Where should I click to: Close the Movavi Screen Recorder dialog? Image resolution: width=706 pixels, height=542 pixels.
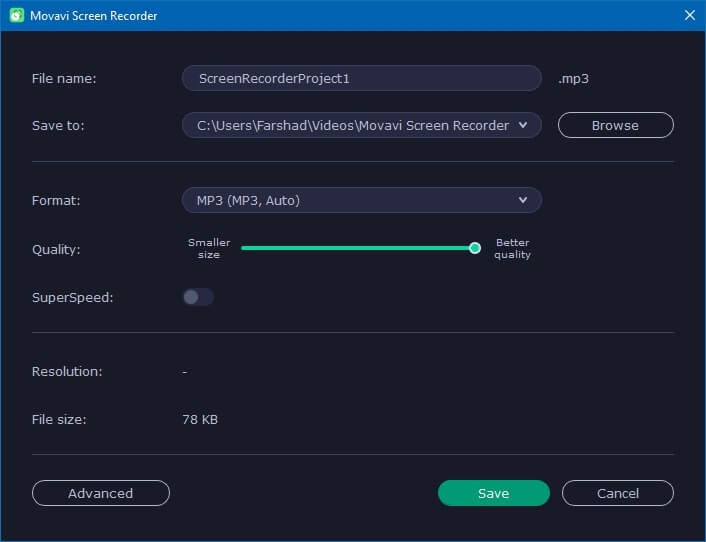tap(689, 15)
